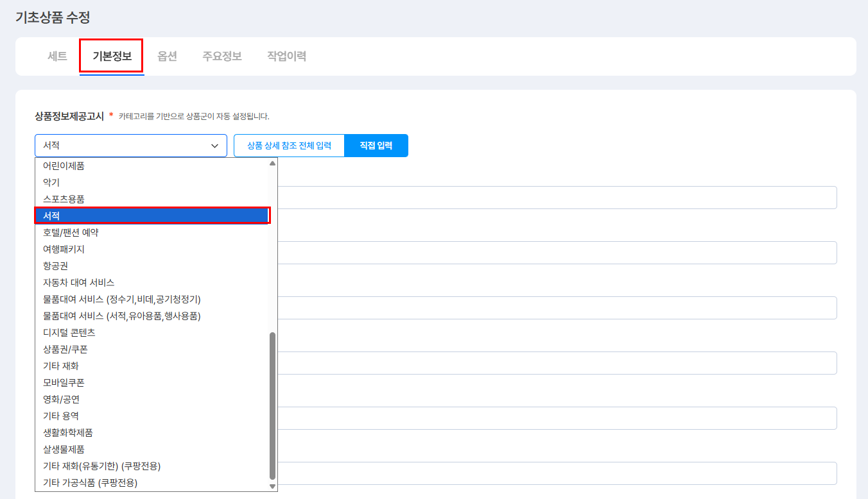Choose the 생활화학제품 option
This screenshot has width=868, height=499.
[x=68, y=433]
